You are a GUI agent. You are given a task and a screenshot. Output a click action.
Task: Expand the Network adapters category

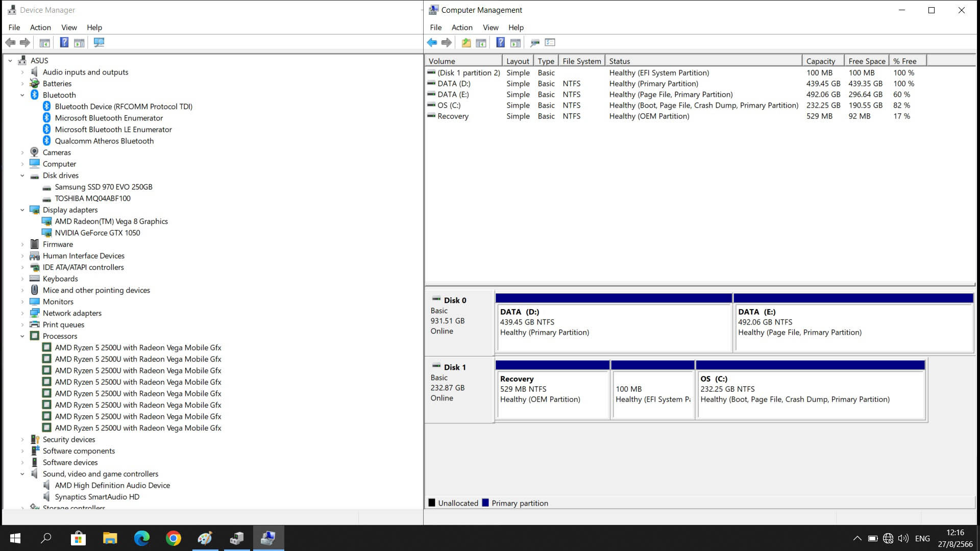click(x=22, y=313)
